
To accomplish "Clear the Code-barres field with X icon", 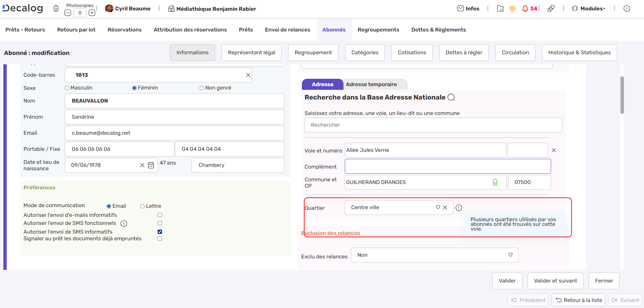I will [248, 75].
